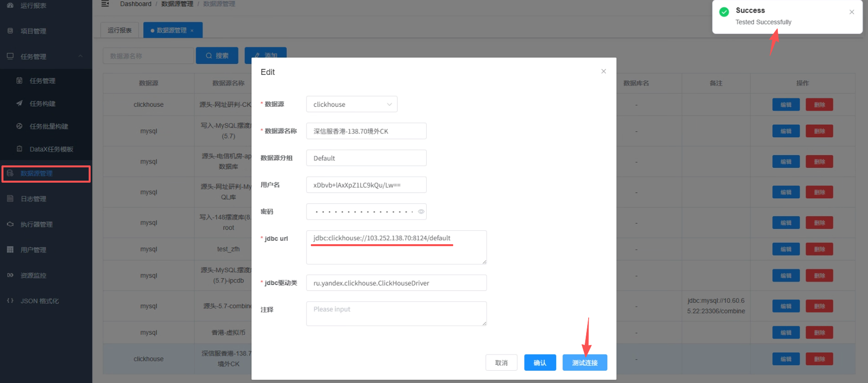The height and width of the screenshot is (383, 868).
Task: Click Dashboard breadcrumb link
Action: 135,4
